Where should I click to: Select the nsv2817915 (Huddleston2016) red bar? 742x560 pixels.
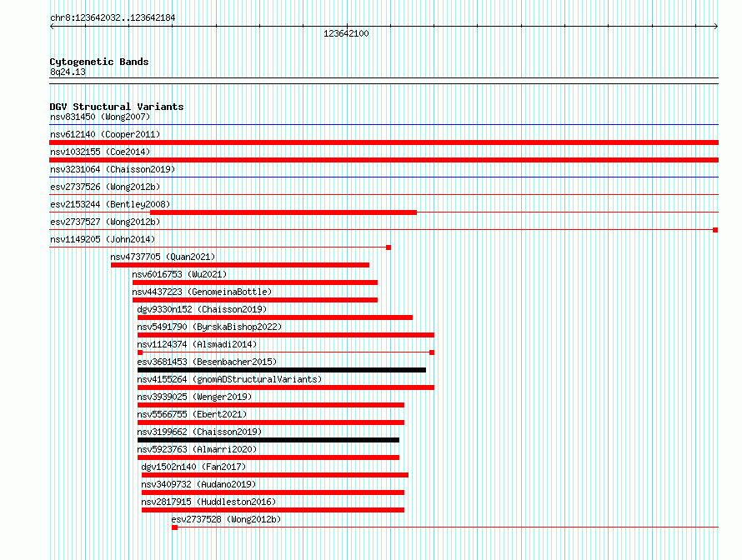pos(273,510)
